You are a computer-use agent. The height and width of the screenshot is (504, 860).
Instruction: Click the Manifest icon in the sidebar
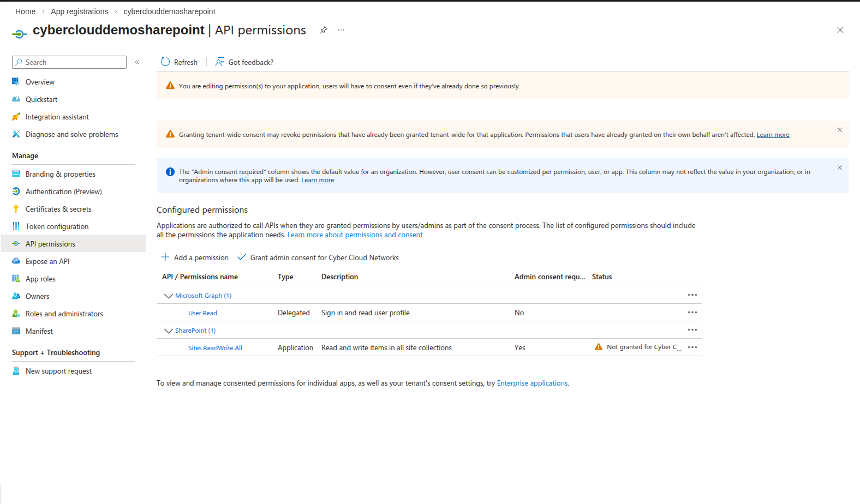coord(16,331)
